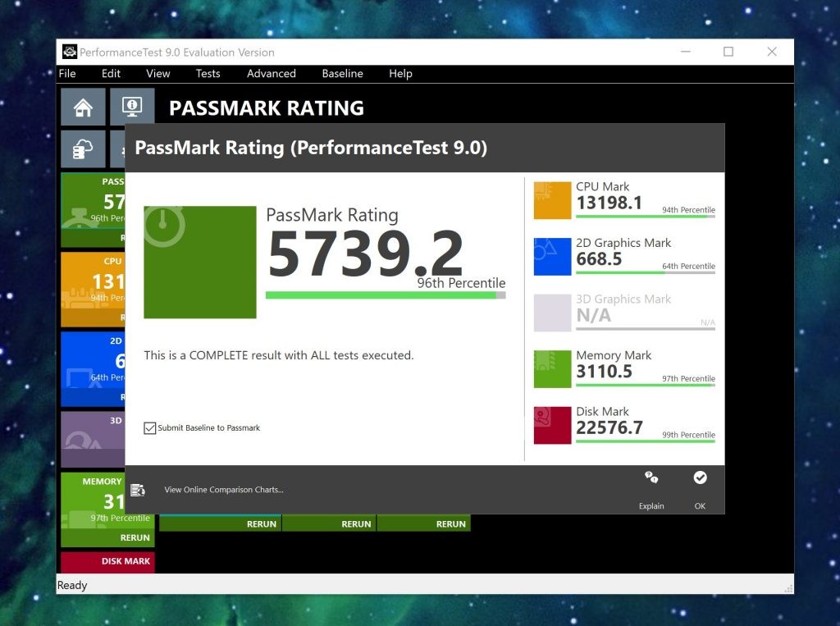Click the PASSMARK RATING page heading

(267, 107)
